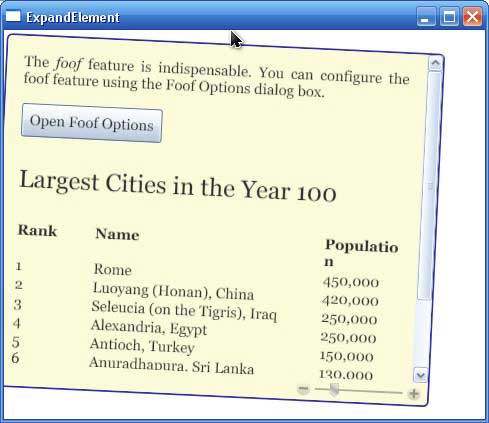
Task: Select the Alexandria, Egypt cell
Action: [149, 327]
